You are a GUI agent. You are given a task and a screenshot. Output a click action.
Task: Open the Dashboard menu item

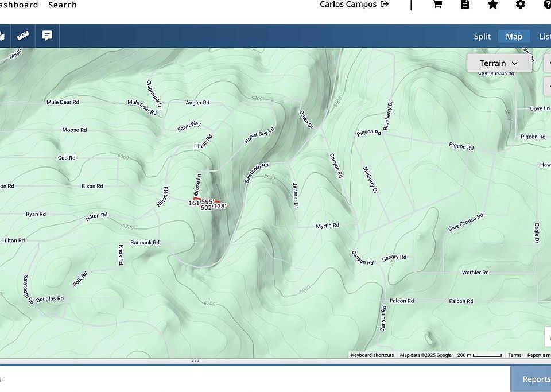point(19,5)
